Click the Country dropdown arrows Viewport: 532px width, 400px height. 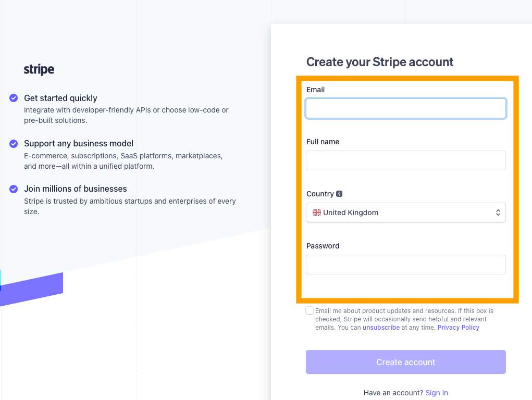[x=498, y=213]
